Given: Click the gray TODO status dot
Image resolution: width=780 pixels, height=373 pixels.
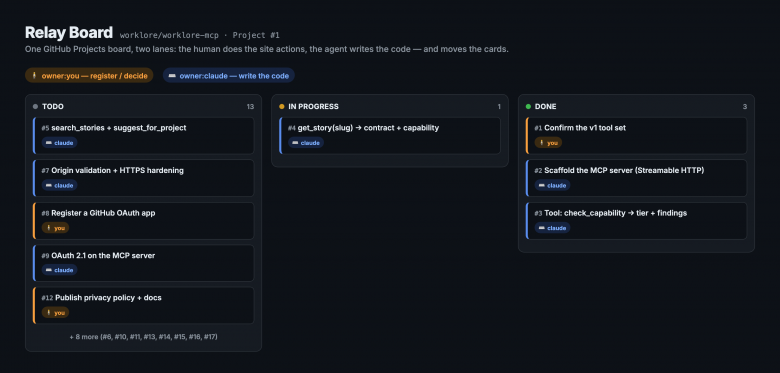Looking at the screenshot, I should pyautogui.click(x=35, y=106).
